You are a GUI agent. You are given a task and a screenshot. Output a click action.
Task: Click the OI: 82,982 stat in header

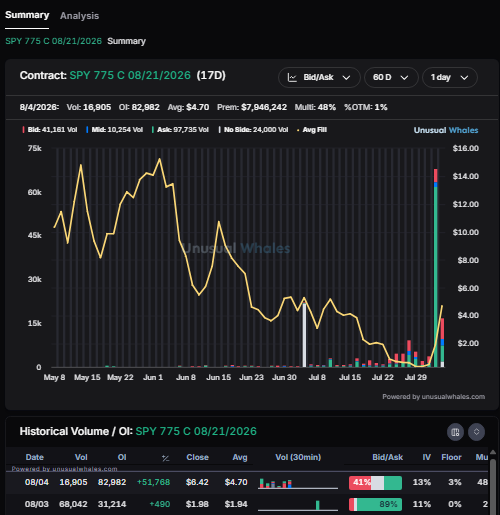(x=139, y=107)
